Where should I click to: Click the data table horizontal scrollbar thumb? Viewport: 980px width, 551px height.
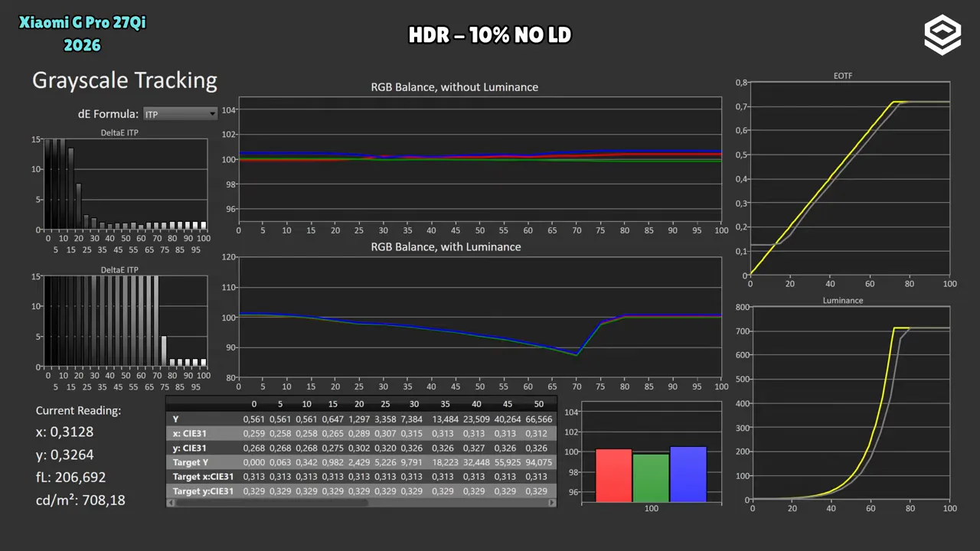pyautogui.click(x=272, y=503)
